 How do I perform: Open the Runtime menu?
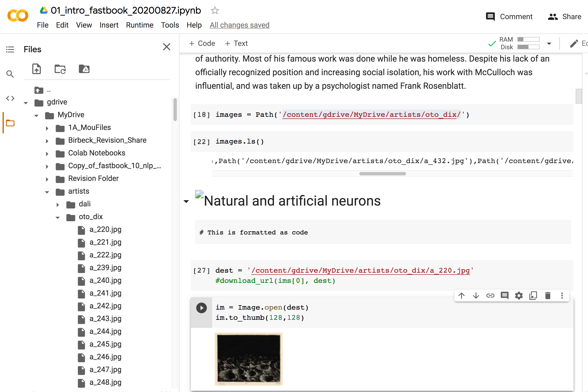tap(139, 25)
